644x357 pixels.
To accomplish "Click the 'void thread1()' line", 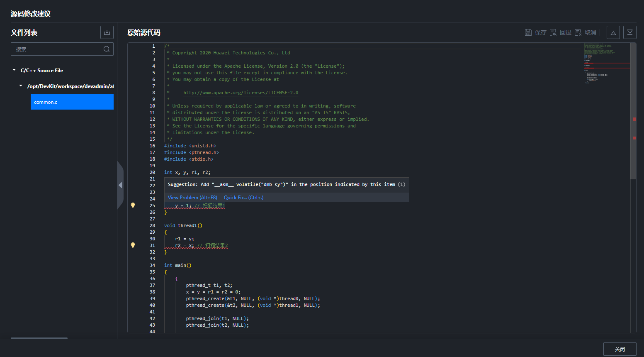I will point(183,225).
